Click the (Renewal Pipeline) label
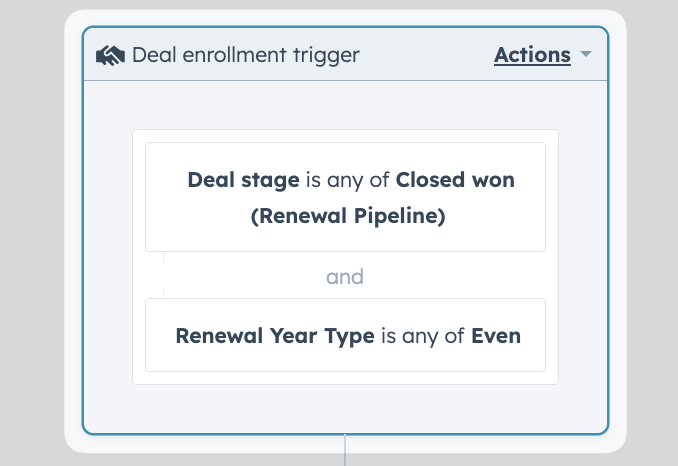 (348, 216)
